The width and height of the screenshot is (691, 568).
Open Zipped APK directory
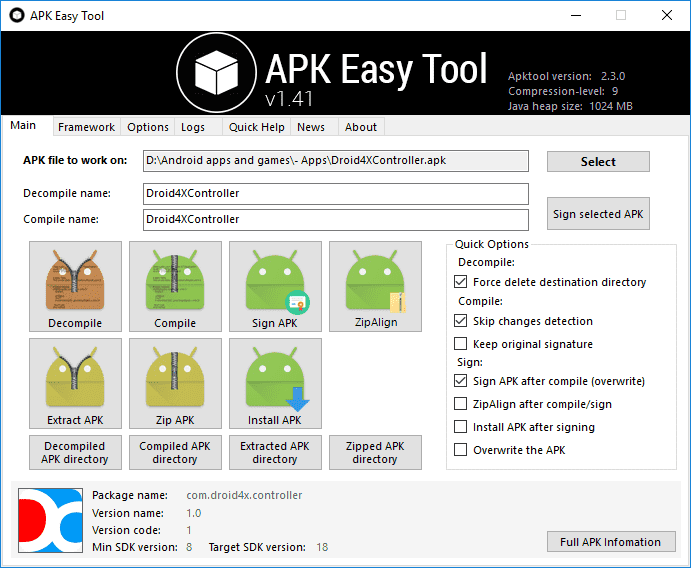375,453
